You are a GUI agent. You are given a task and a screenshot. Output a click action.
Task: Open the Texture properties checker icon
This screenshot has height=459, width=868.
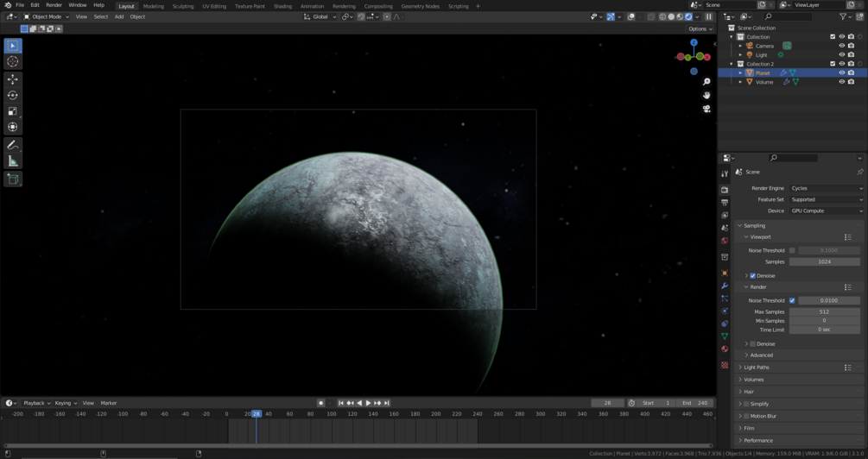[725, 365]
